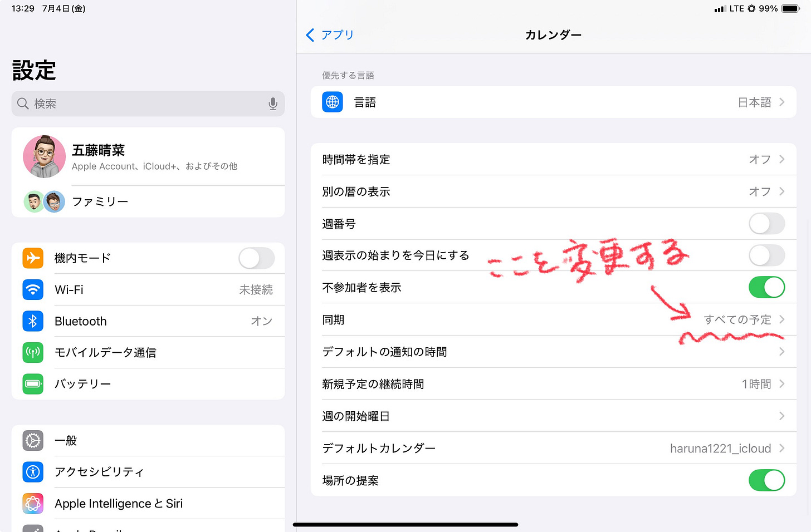This screenshot has width=811, height=532.
Task: Enable the 週番号 switch
Action: [x=766, y=224]
